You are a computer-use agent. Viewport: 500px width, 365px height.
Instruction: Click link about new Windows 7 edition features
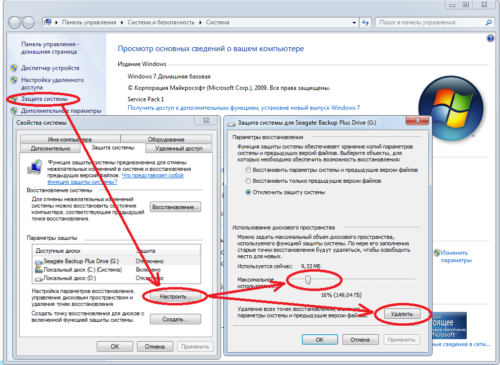coord(244,108)
